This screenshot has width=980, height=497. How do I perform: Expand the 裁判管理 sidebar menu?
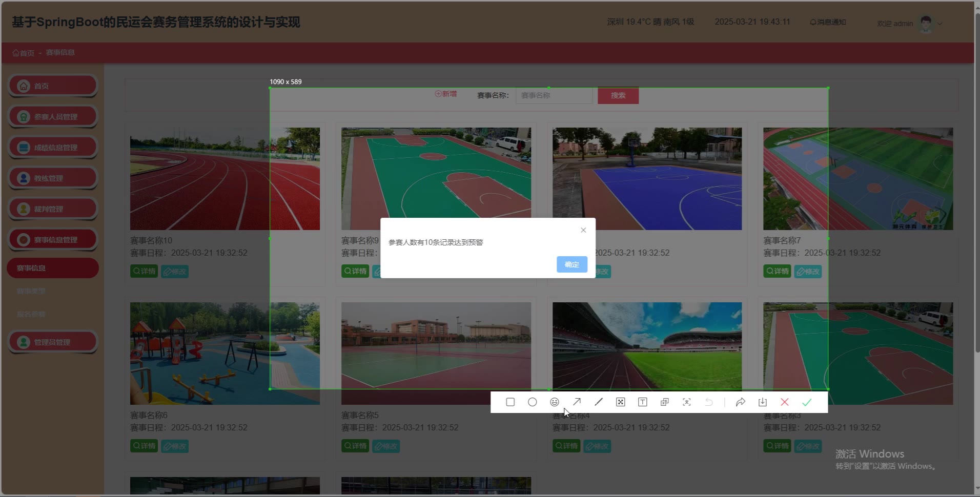pyautogui.click(x=52, y=209)
